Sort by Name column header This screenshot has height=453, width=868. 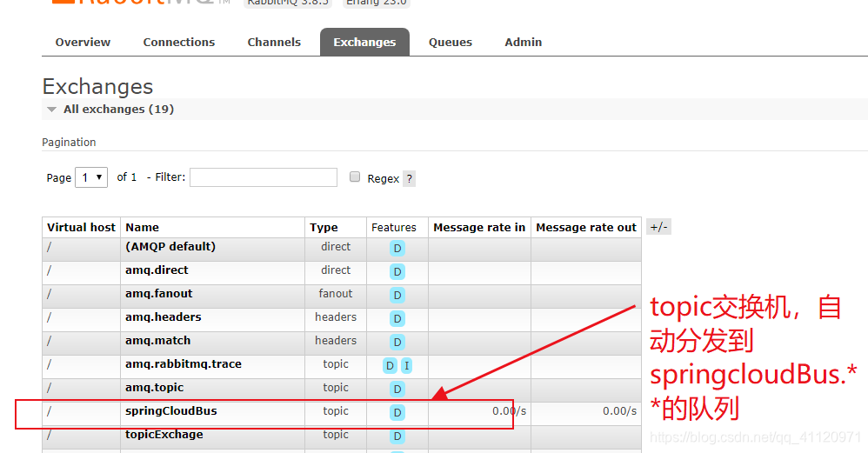tap(142, 227)
